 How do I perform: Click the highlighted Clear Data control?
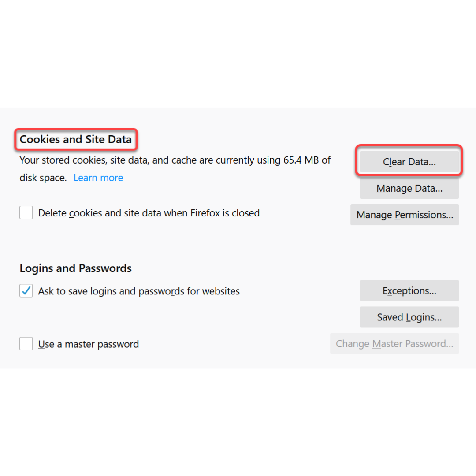[409, 161]
